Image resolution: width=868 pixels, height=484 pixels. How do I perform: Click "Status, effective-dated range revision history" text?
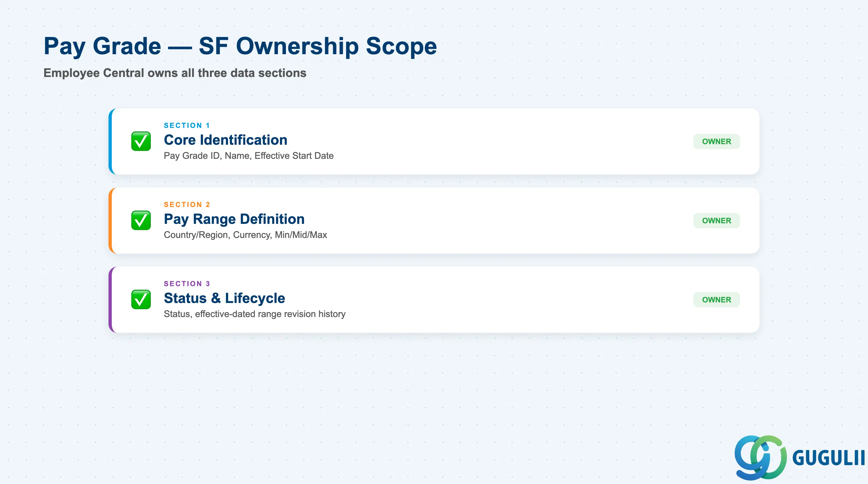255,314
